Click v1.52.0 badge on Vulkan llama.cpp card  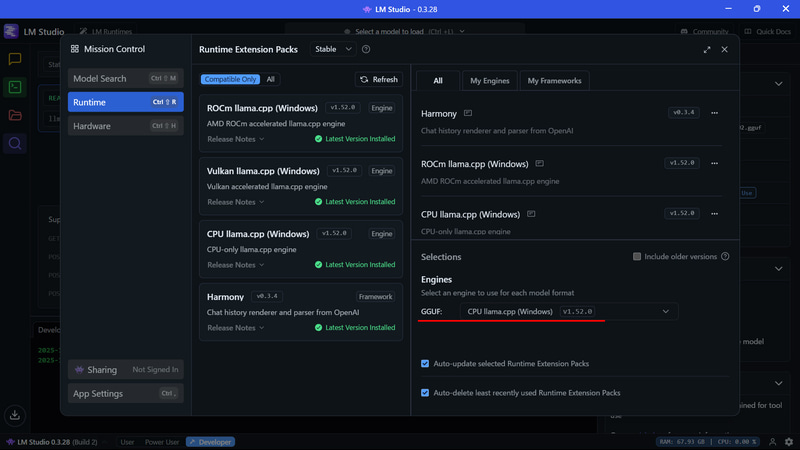(344, 170)
